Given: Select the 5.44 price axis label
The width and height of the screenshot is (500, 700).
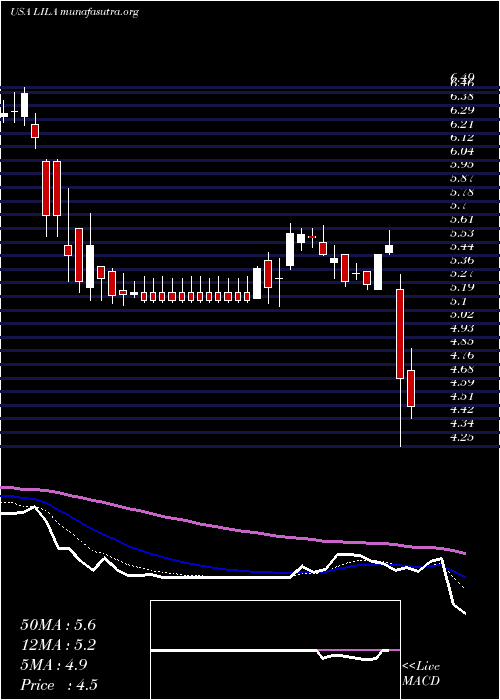Looking at the screenshot, I should point(462,246).
